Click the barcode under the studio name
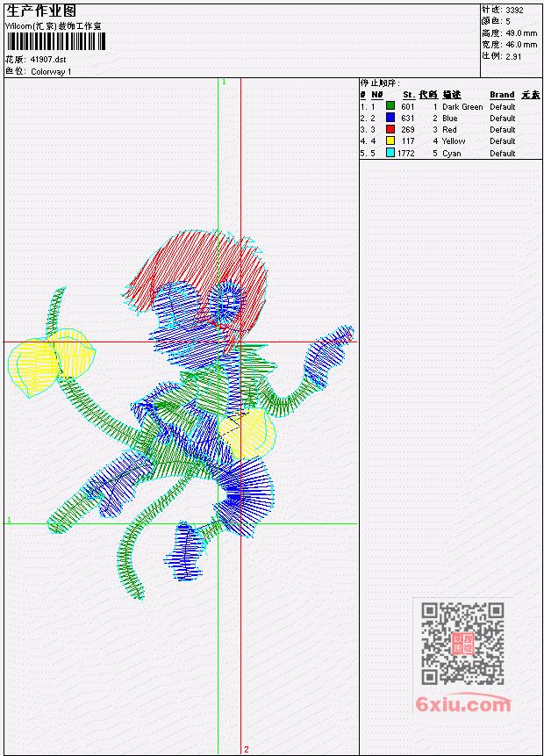 (55, 42)
